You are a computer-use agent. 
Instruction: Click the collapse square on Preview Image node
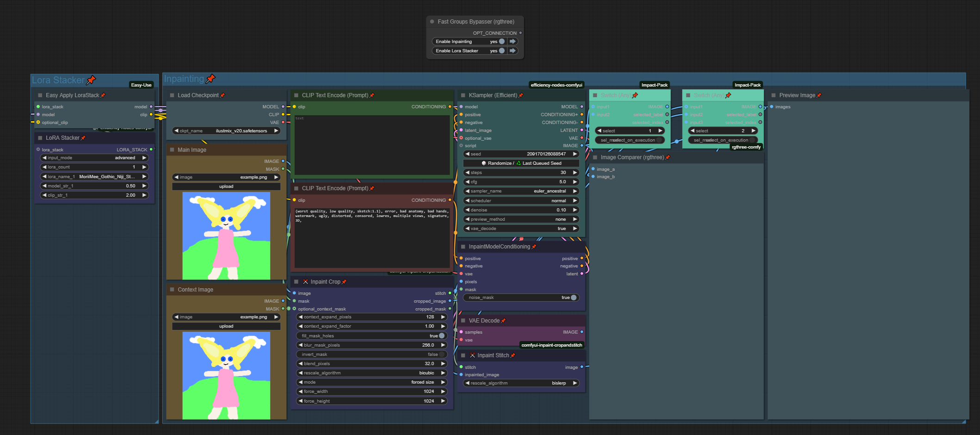(773, 95)
